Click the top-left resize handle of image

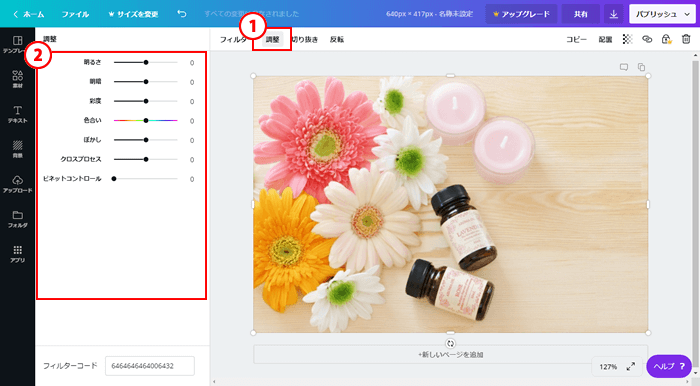[254, 76]
